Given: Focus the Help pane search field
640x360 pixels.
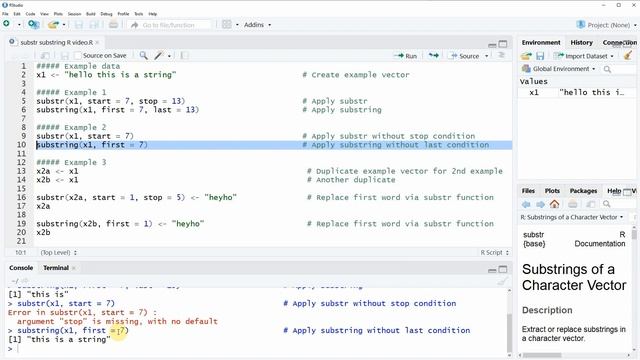Looking at the screenshot, I should click(x=619, y=204).
